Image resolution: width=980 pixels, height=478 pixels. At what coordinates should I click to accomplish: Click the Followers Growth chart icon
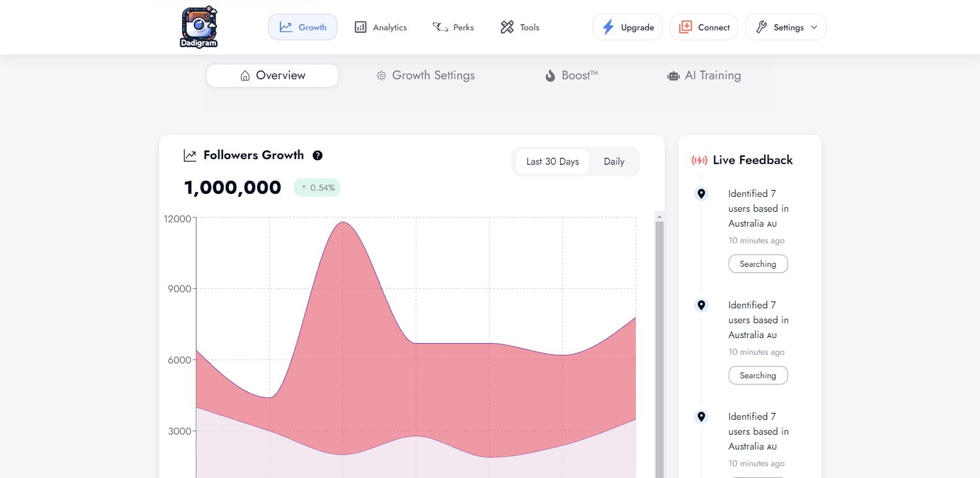(190, 155)
